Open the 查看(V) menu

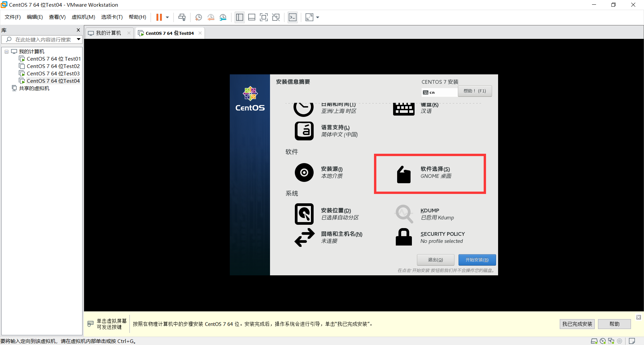[x=57, y=17]
